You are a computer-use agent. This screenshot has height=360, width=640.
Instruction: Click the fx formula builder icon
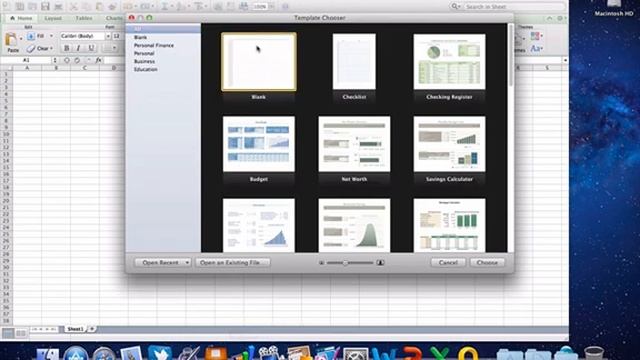(x=98, y=60)
